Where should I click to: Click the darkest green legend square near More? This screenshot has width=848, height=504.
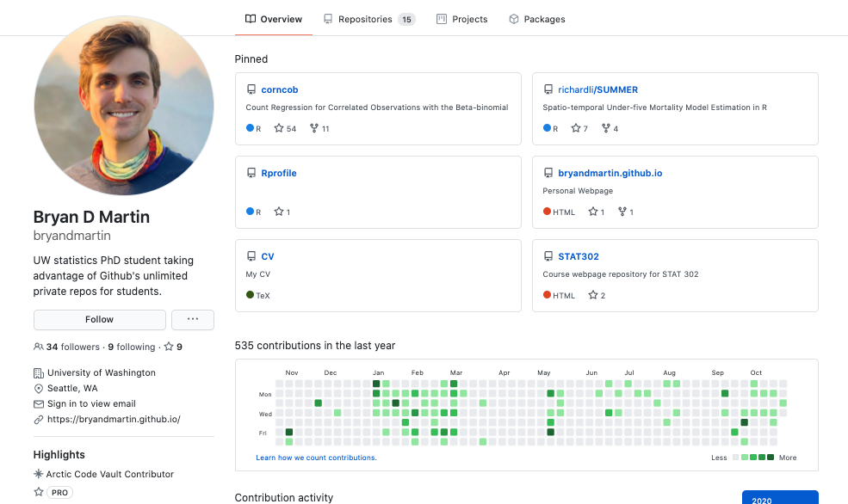pos(771,458)
